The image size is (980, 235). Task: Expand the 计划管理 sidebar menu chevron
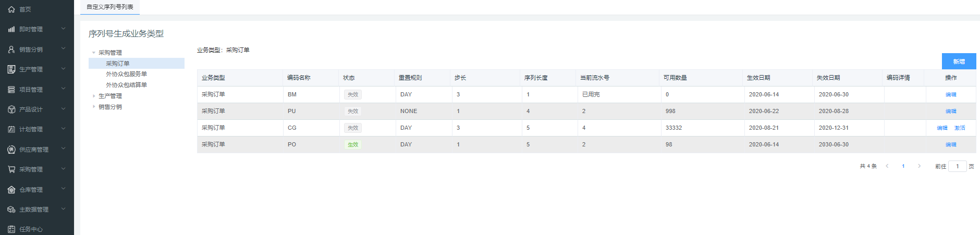click(x=64, y=129)
